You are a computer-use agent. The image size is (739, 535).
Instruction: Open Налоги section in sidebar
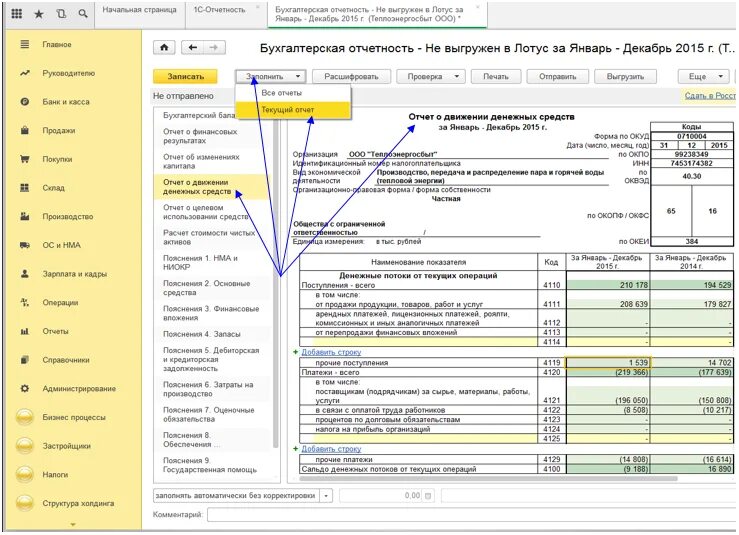(x=55, y=475)
